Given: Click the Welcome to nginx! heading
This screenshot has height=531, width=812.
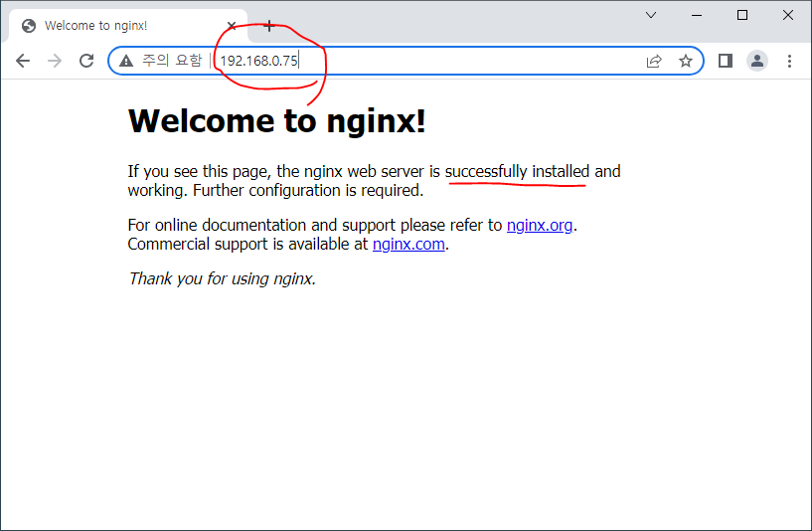Looking at the screenshot, I should (x=277, y=121).
